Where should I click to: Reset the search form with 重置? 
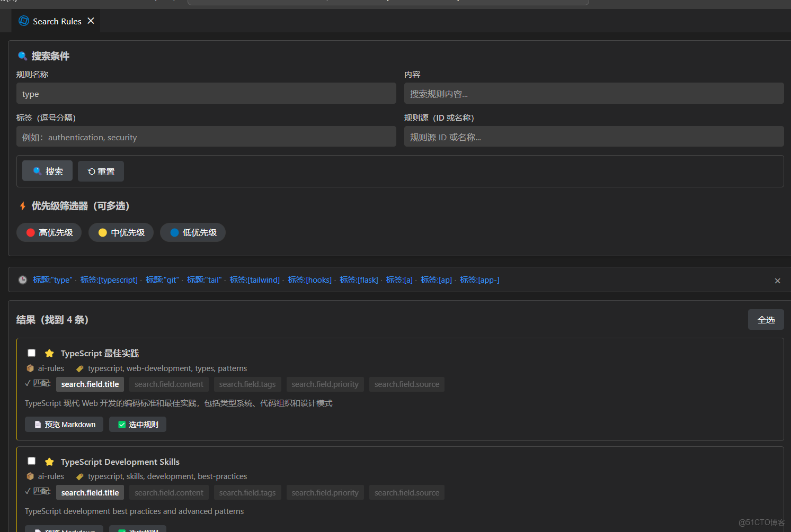click(x=101, y=171)
